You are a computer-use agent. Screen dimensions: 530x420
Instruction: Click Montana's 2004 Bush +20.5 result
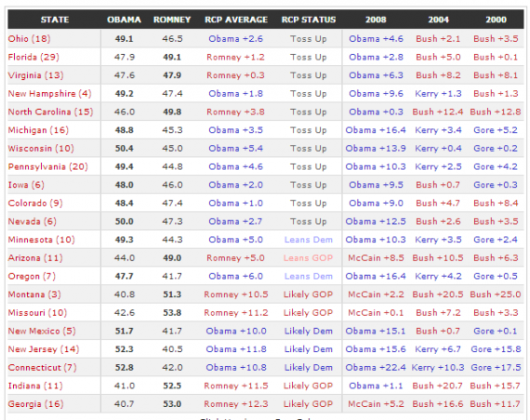click(x=438, y=295)
